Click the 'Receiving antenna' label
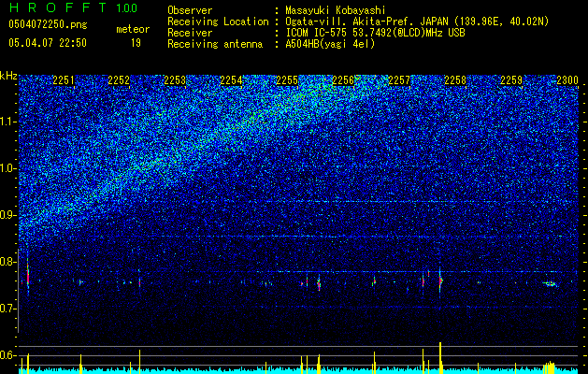588x374 pixels. [x=215, y=44]
